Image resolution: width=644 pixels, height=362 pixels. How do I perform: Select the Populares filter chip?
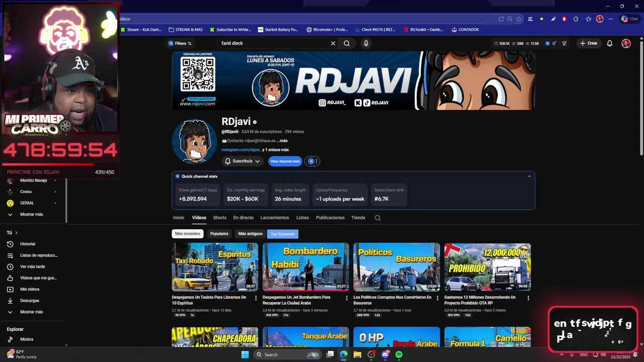[219, 234]
